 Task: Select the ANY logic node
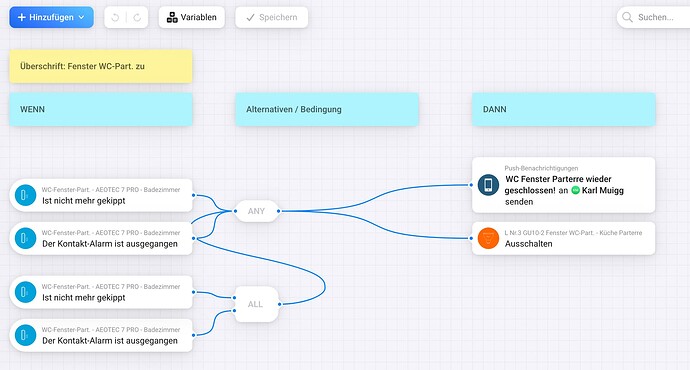click(256, 211)
